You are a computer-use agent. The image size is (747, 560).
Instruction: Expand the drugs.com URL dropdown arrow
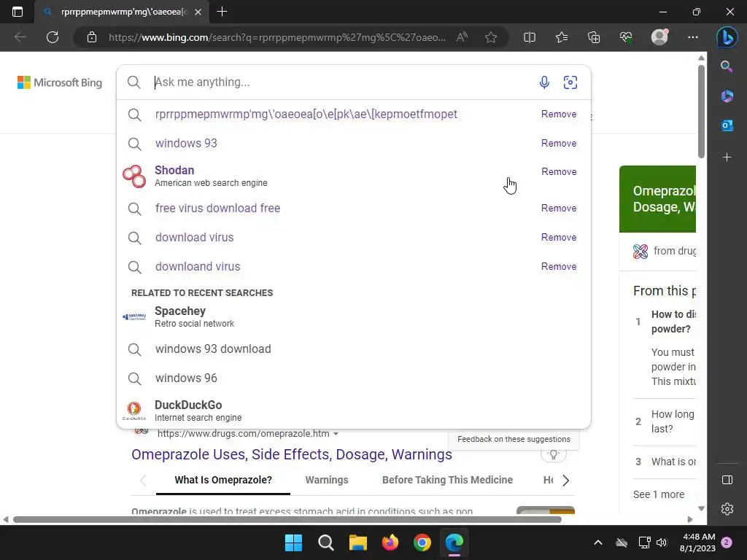(x=336, y=434)
